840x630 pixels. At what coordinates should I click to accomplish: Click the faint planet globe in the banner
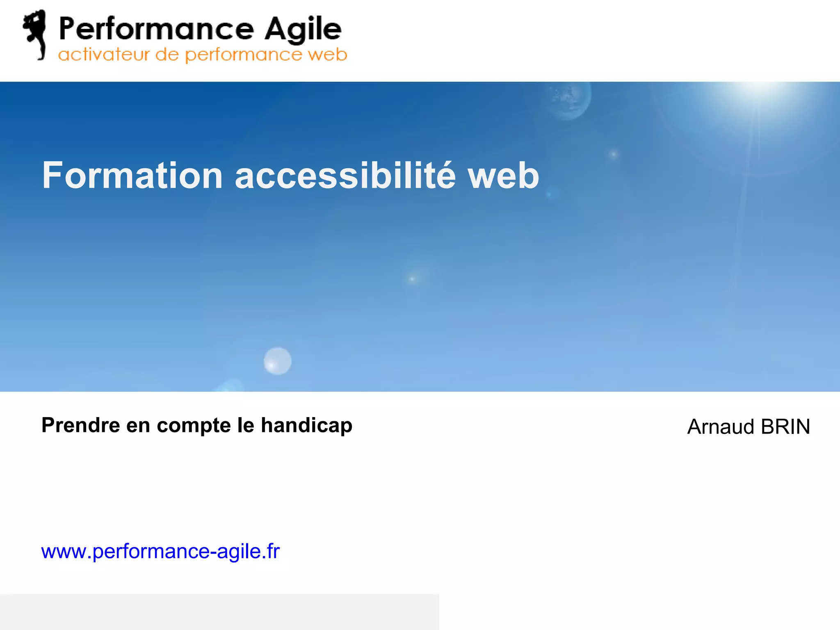[568, 98]
